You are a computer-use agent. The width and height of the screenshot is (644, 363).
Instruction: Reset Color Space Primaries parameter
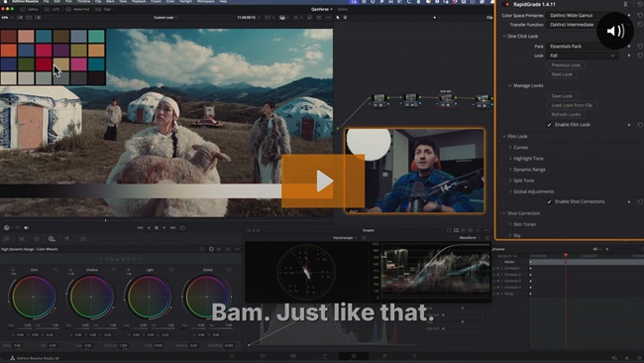tap(640, 15)
